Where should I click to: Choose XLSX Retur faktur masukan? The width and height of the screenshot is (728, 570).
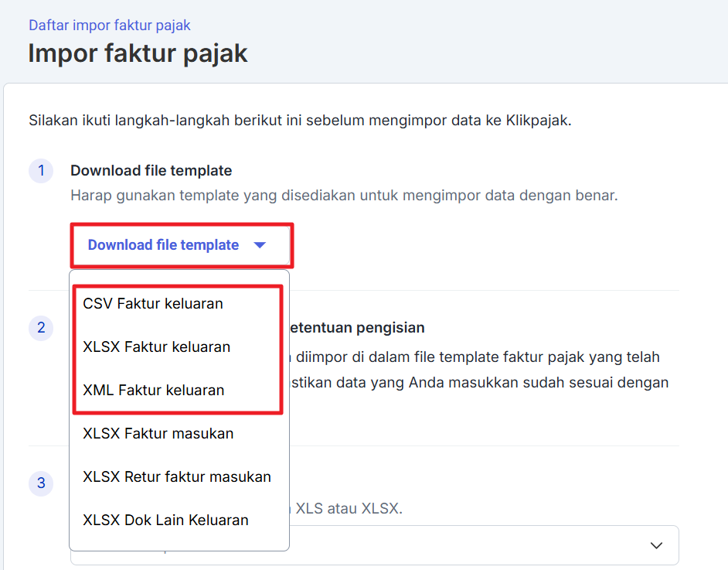tap(177, 477)
